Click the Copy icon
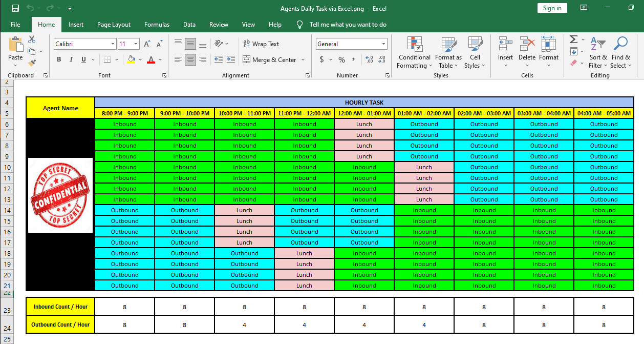 [x=32, y=51]
